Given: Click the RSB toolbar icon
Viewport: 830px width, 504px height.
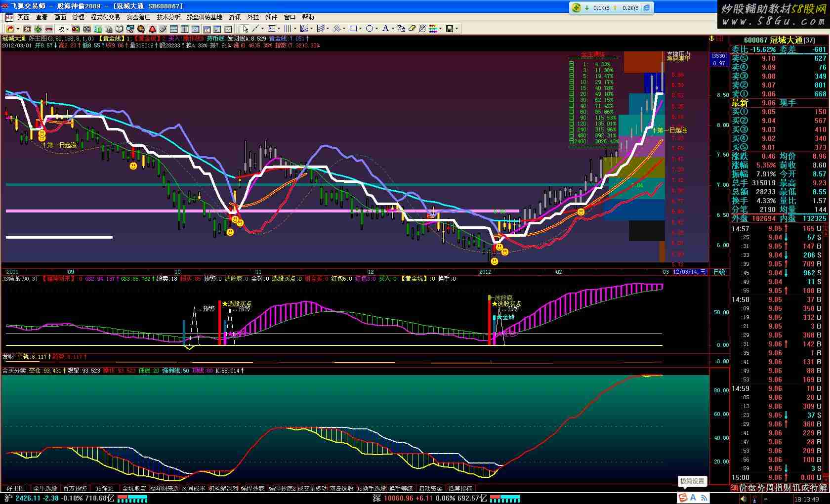Looking at the screenshot, I should (x=27, y=29).
